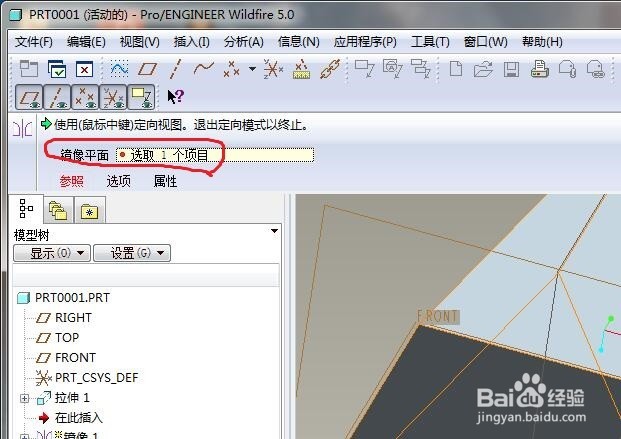Image resolution: width=621 pixels, height=439 pixels.
Task: Click the send mail with link icon
Action: click(x=595, y=69)
